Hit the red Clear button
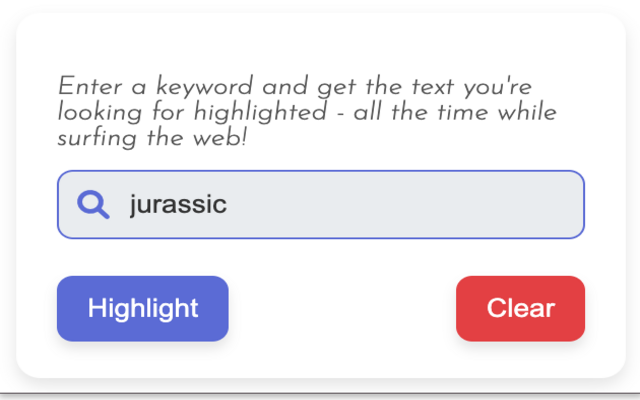This screenshot has height=400, width=640. click(x=520, y=308)
